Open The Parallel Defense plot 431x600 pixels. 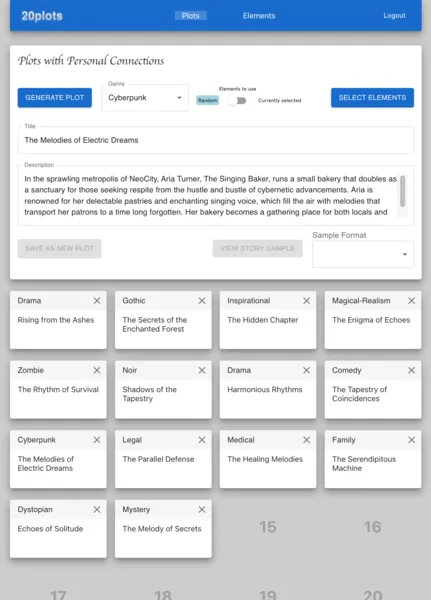(163, 459)
